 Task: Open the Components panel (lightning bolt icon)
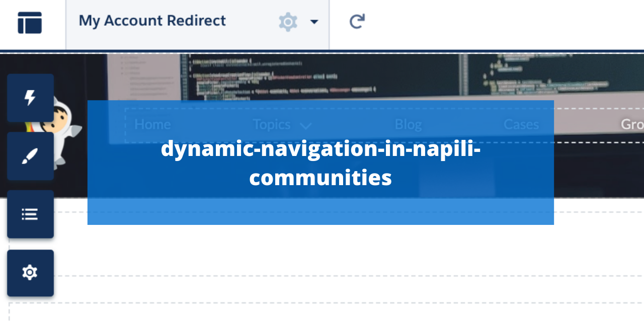click(30, 98)
